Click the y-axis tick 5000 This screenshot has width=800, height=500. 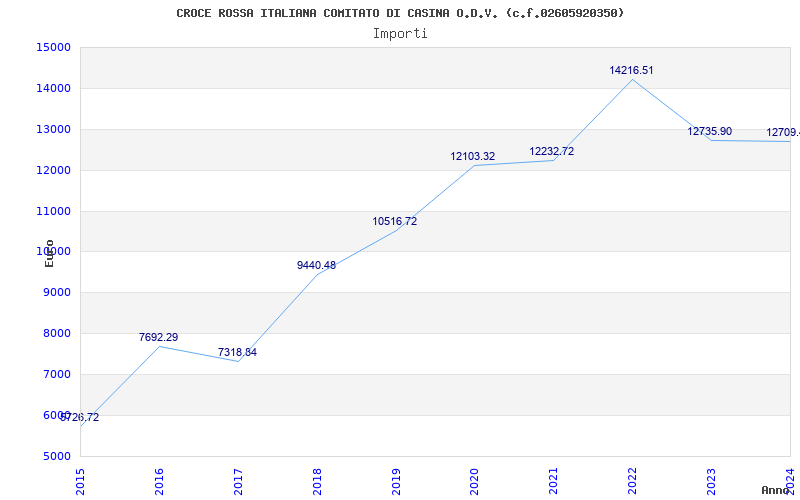coord(57,456)
